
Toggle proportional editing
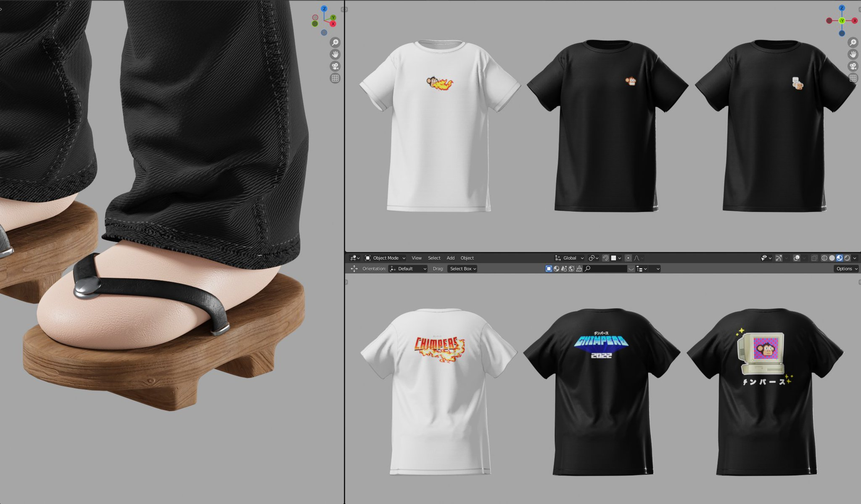[628, 258]
